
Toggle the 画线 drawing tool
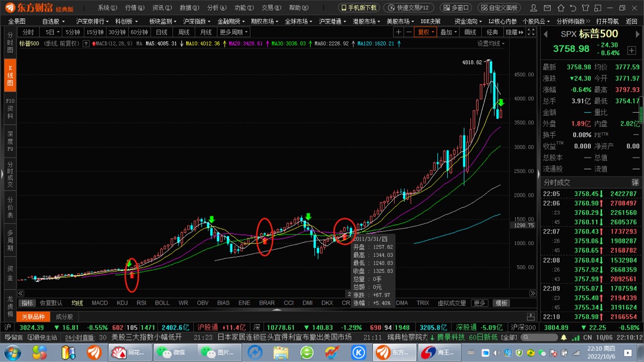(470, 32)
